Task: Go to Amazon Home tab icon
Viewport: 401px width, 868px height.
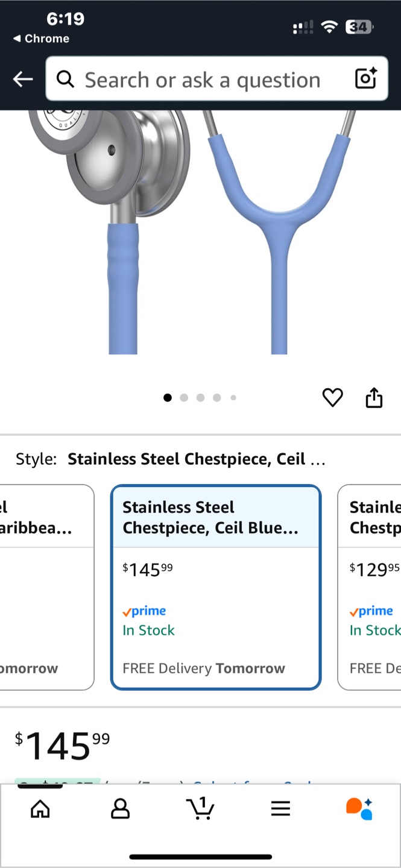Action: (x=40, y=808)
